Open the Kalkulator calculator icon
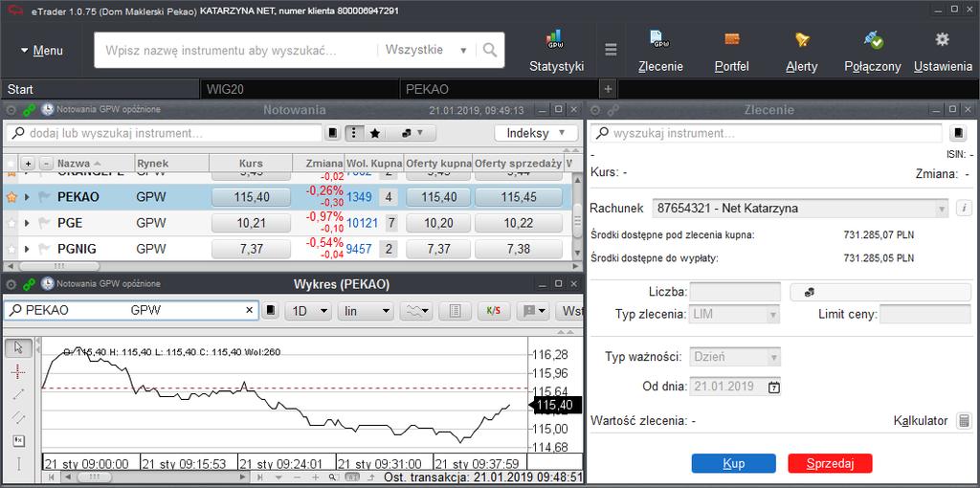The width and height of the screenshot is (980, 488). 965,421
